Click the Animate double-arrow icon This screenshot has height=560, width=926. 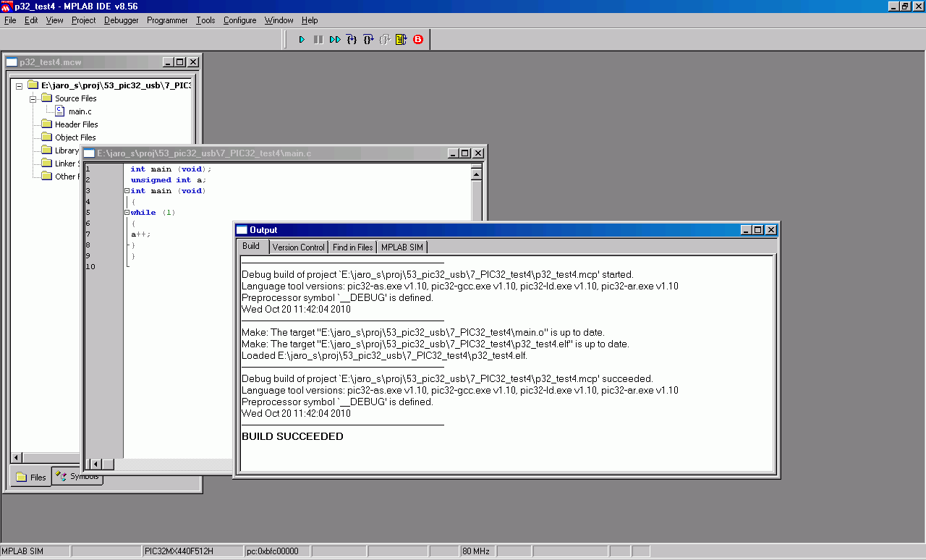(x=335, y=39)
